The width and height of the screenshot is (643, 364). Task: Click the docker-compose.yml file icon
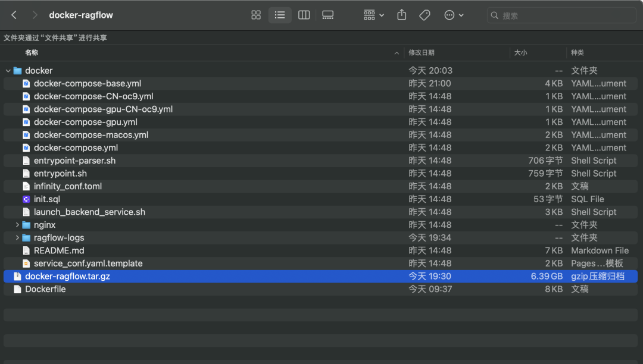(26, 148)
